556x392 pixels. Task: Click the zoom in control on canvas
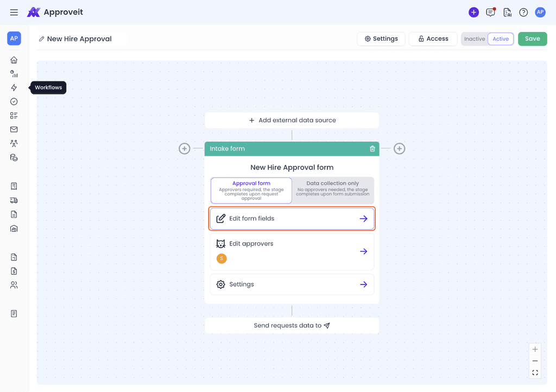(535, 349)
